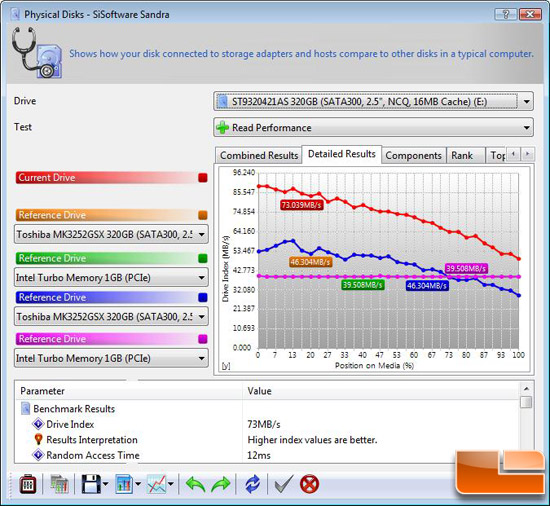Cancel with the red X circle icon
Viewport: 550px width, 506px height.
point(309,484)
